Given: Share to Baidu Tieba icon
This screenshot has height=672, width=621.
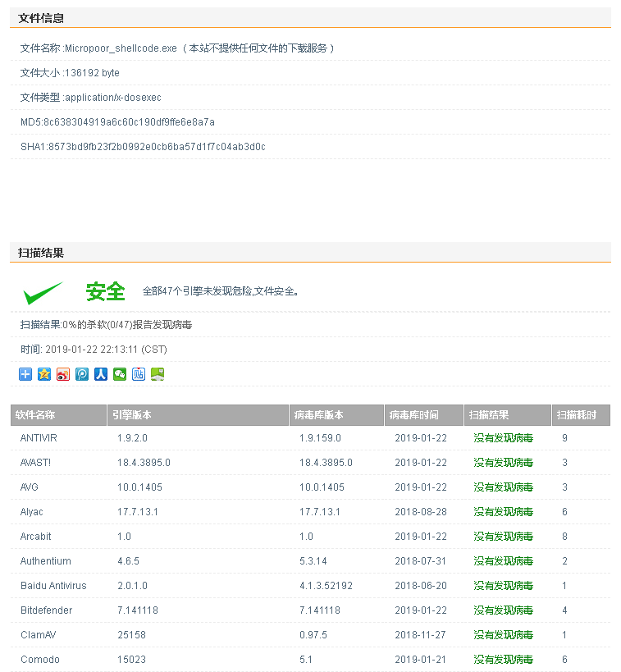Looking at the screenshot, I should (x=139, y=374).
